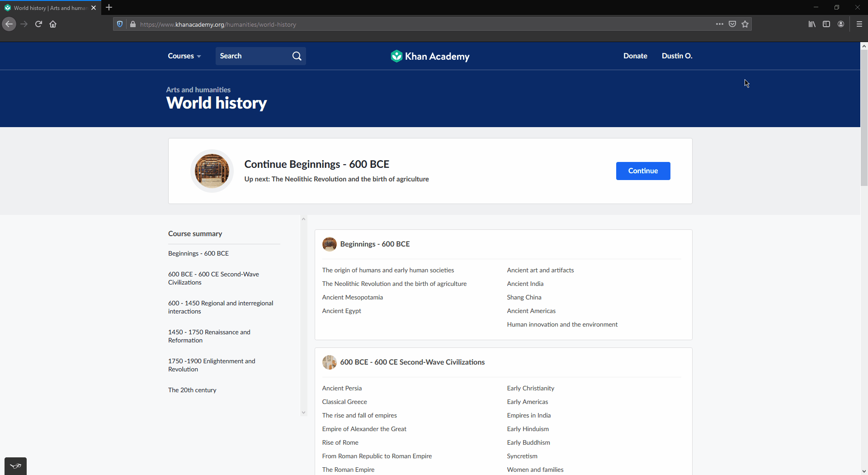Click the browser forward arrow
The height and width of the screenshot is (475, 868).
tap(24, 24)
